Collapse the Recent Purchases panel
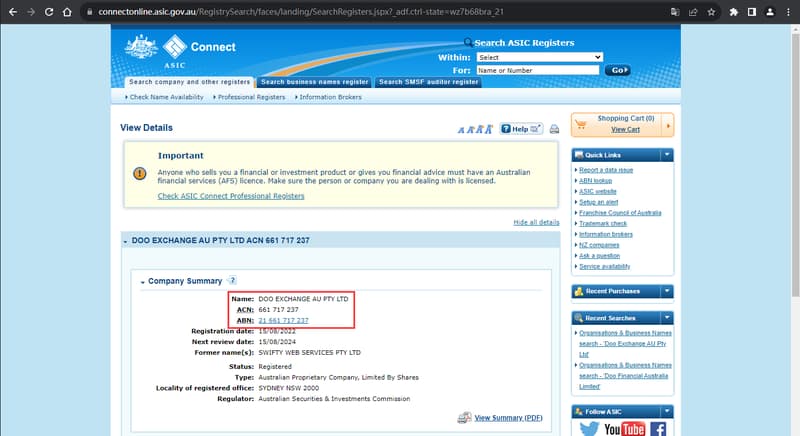This screenshot has width=800, height=436. 667,291
